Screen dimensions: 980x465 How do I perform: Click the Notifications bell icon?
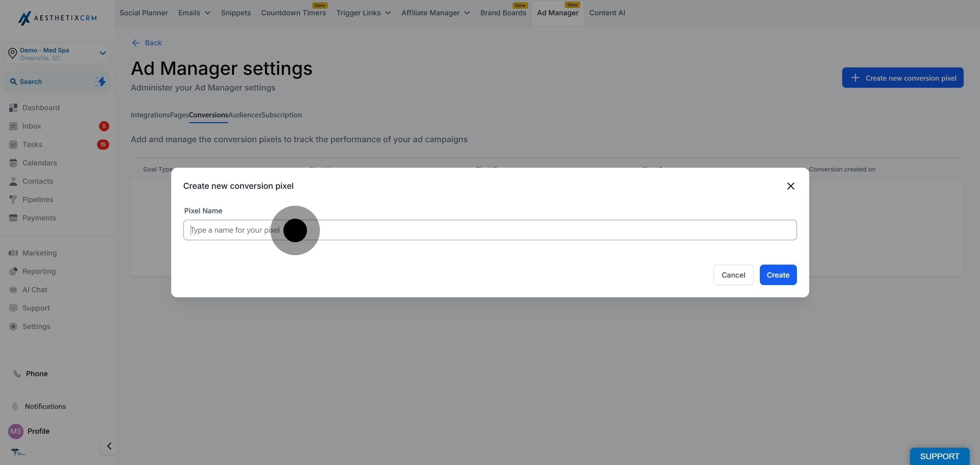(15, 406)
